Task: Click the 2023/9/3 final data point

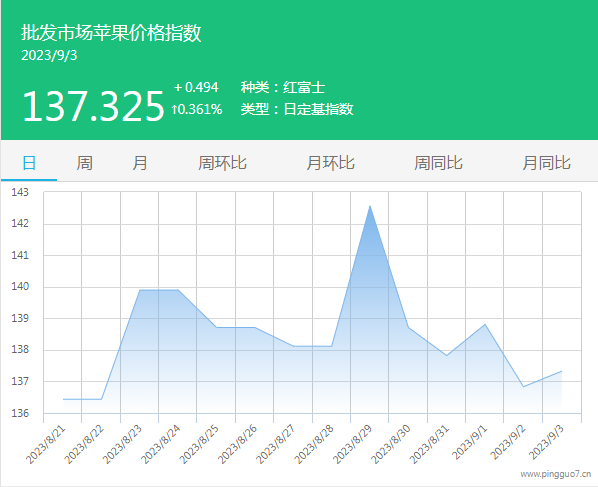Action: (x=562, y=371)
